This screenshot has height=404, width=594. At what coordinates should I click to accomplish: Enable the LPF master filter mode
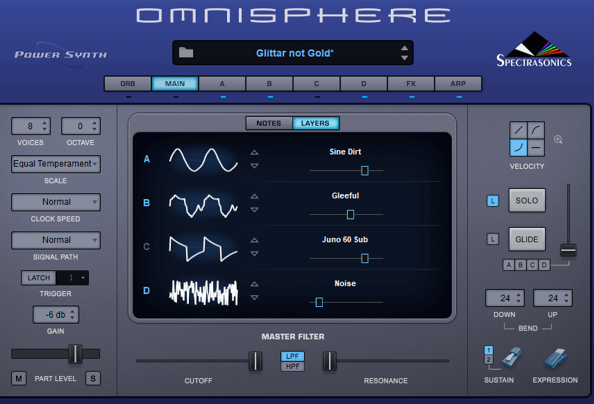tap(292, 356)
